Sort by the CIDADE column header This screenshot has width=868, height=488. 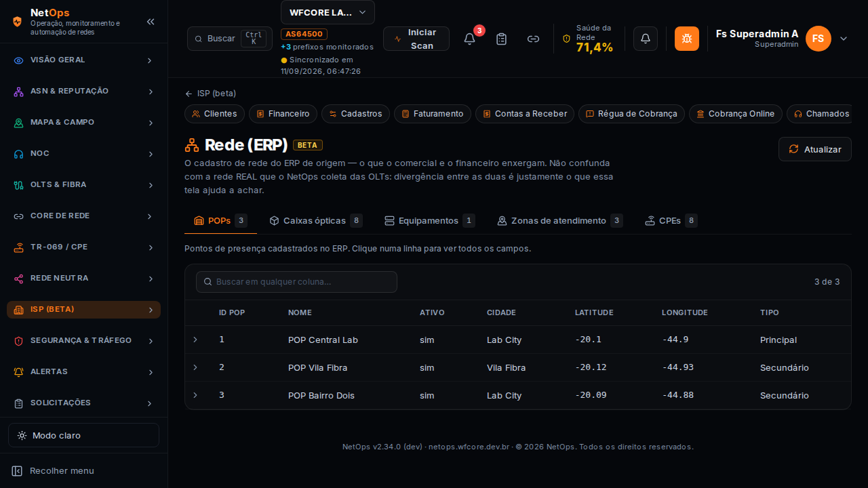tap(501, 313)
